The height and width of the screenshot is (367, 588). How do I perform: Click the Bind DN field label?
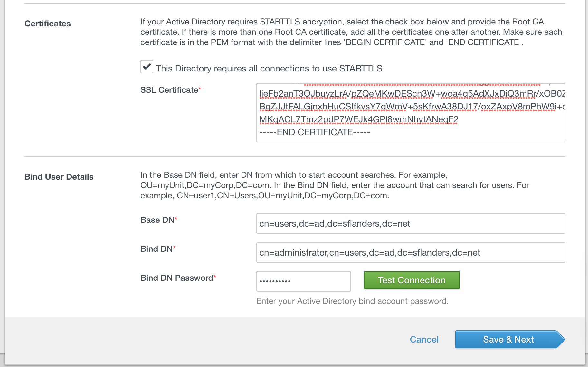coord(156,249)
